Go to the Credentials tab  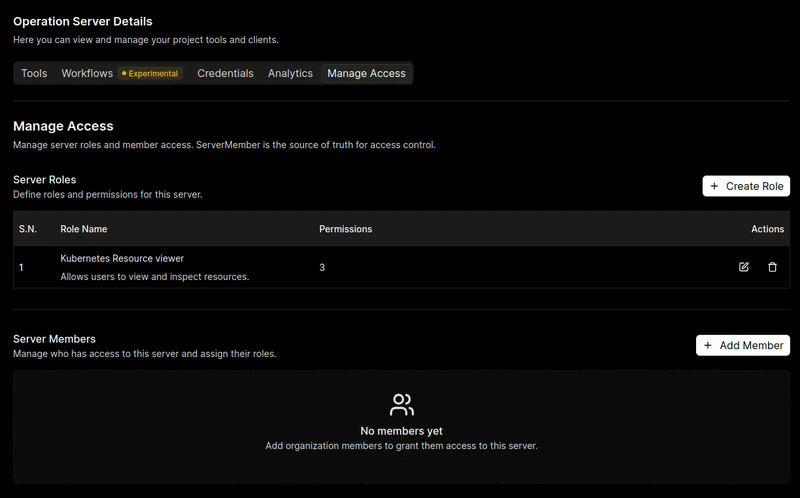tap(225, 73)
